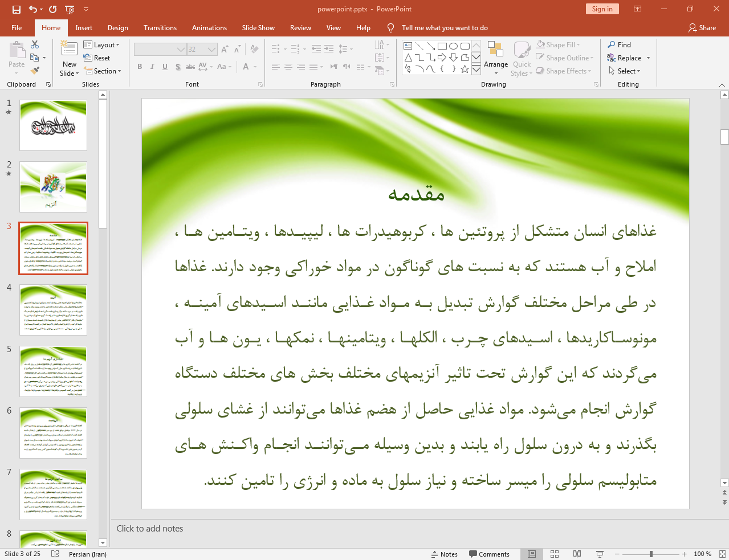Insert a New Slide

(x=70, y=59)
